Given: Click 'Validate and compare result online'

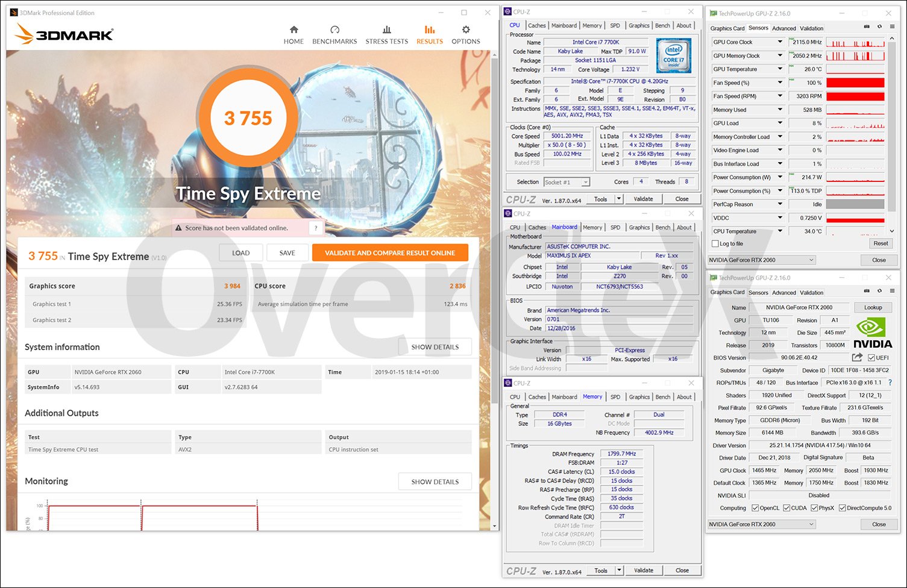Looking at the screenshot, I should [390, 253].
